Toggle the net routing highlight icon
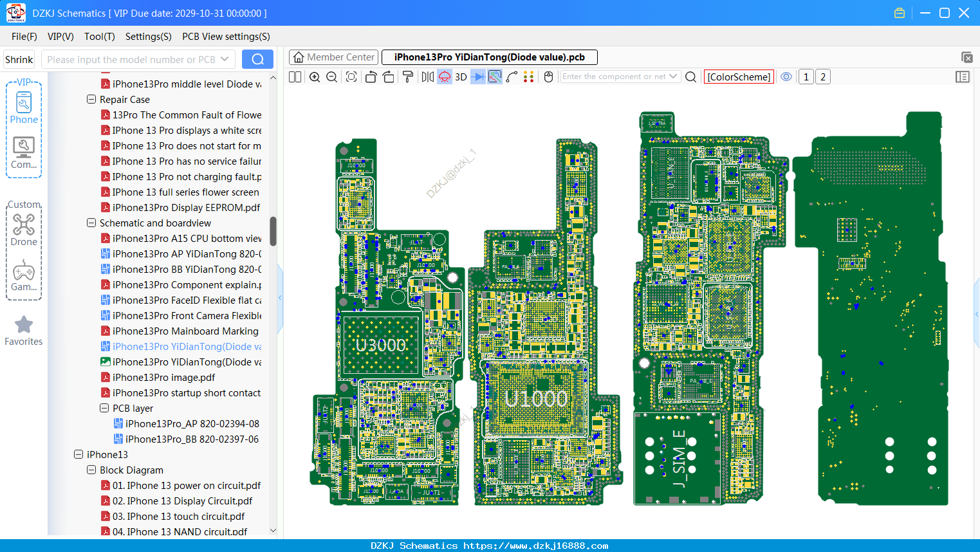 pyautogui.click(x=495, y=77)
